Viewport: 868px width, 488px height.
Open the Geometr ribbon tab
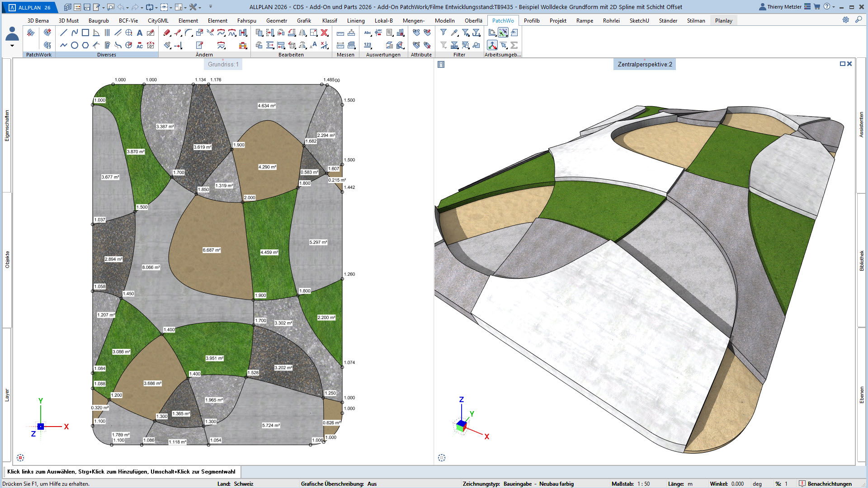click(x=277, y=20)
